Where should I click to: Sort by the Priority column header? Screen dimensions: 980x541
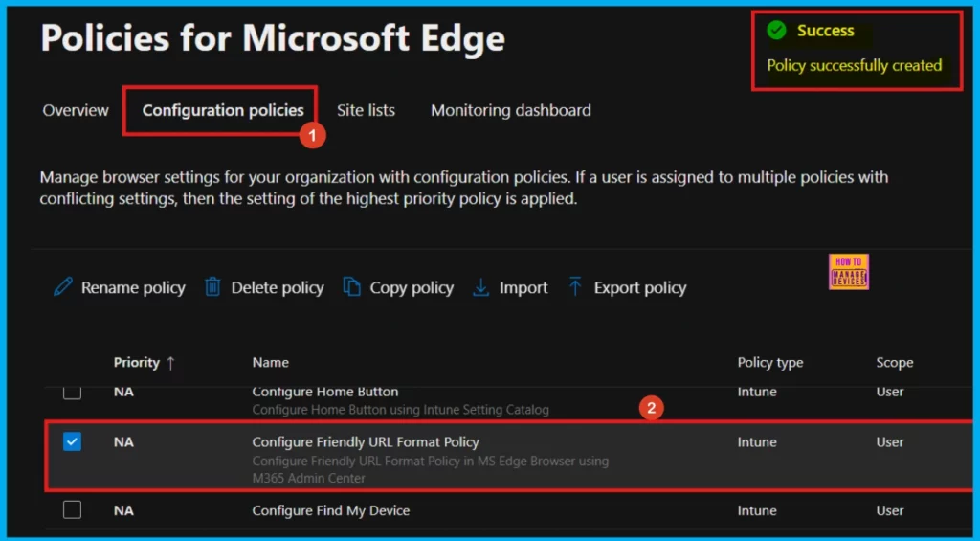[136, 362]
